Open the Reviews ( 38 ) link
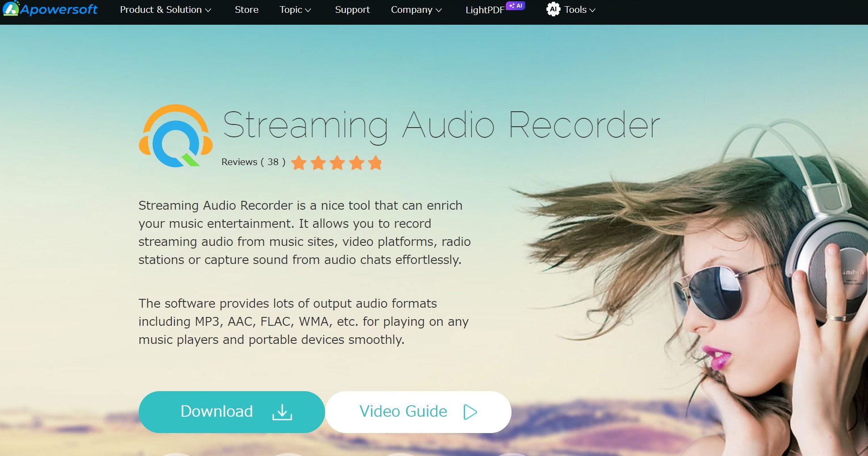 [x=254, y=162]
